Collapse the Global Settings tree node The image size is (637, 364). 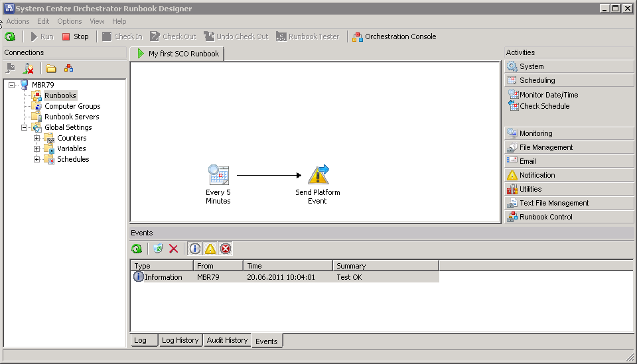pyautogui.click(x=25, y=127)
